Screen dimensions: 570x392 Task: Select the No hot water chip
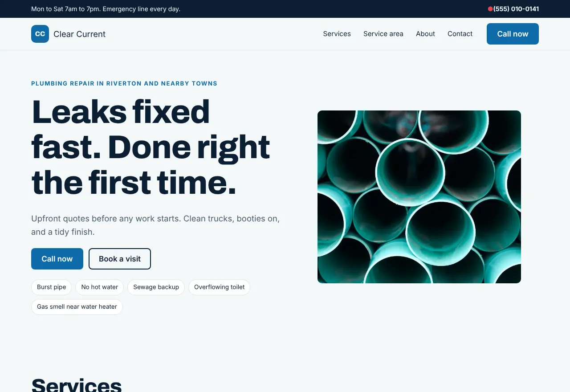pyautogui.click(x=100, y=287)
